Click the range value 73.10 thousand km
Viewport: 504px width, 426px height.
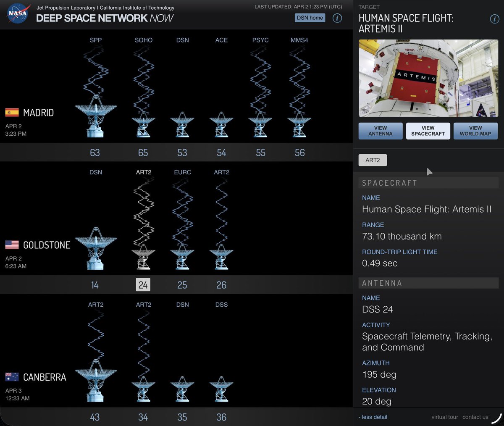(402, 236)
